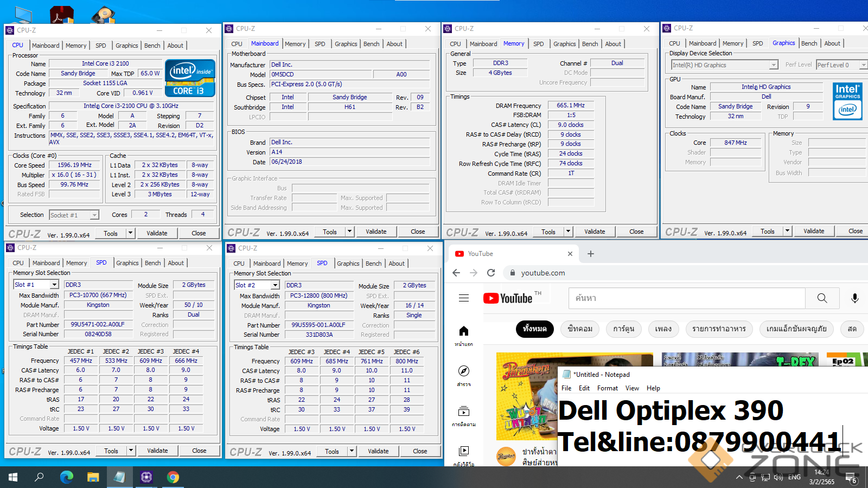The image size is (868, 488).
Task: Switch to CPU tab in the Slot #1 SPD window
Action: (18, 263)
